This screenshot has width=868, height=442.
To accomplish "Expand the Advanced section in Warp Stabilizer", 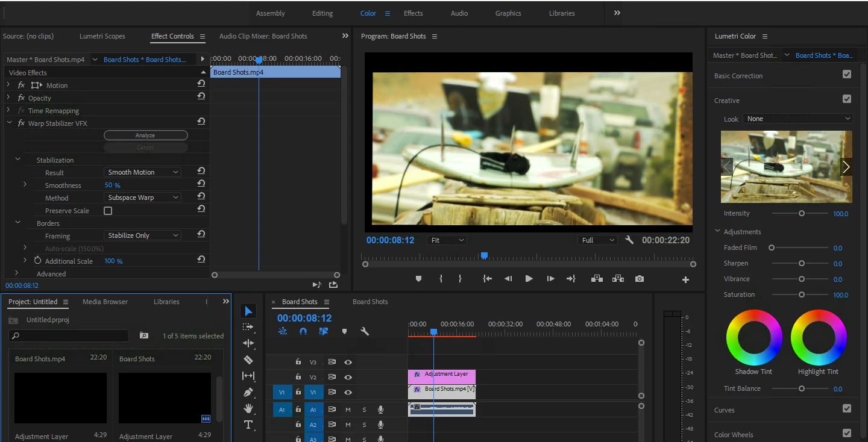I will [17, 273].
